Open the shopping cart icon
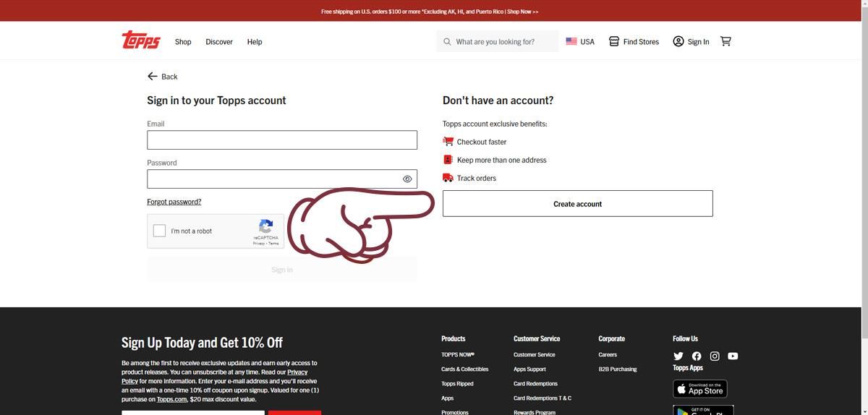The width and height of the screenshot is (868, 415). [x=726, y=41]
